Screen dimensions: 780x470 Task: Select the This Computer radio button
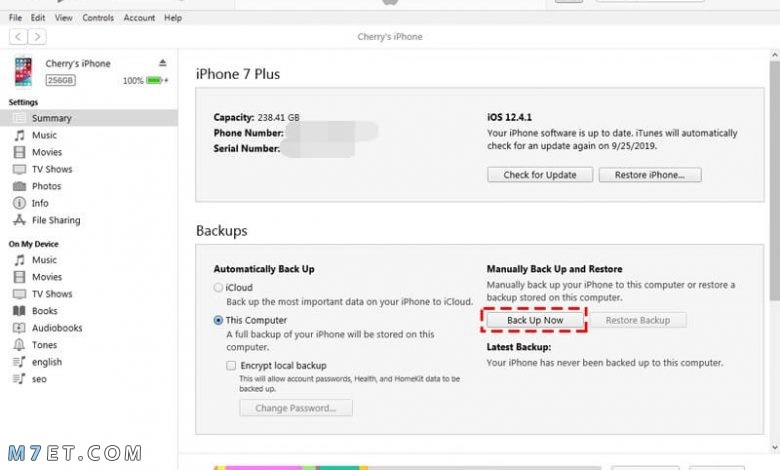tap(218, 320)
